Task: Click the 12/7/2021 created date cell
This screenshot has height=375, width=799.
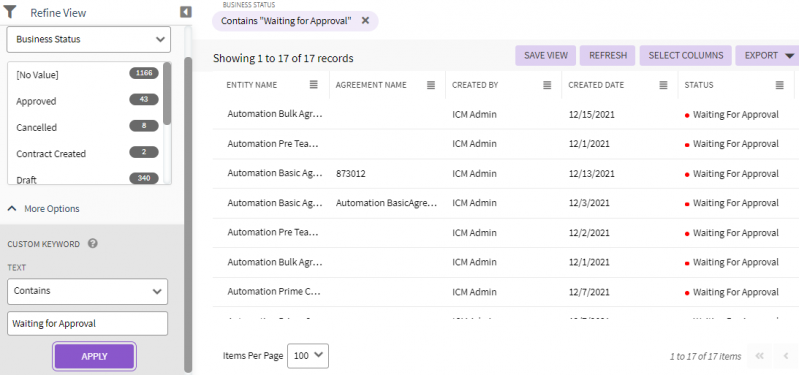Action: point(589,292)
